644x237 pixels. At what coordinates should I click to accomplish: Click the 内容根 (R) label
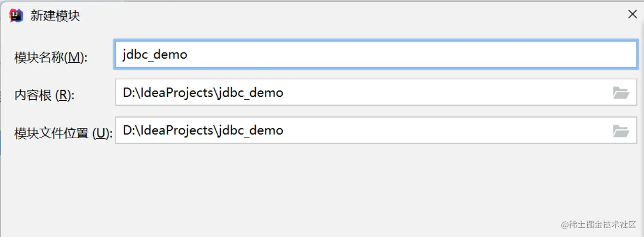pos(45,96)
